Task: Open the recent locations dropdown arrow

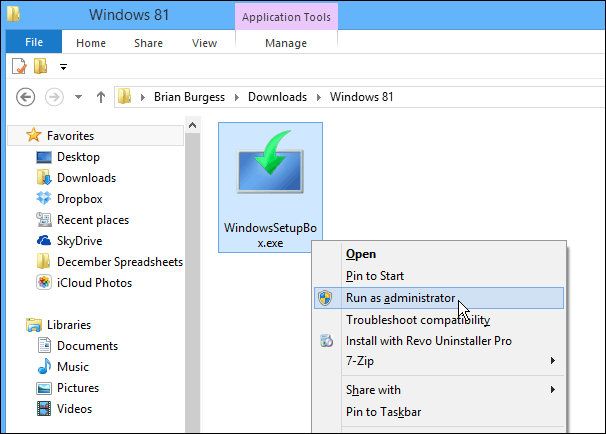Action: click(x=78, y=97)
